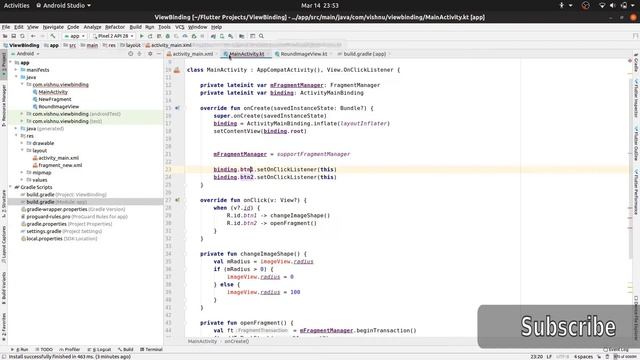Select NewFragment in the project tree
The height and width of the screenshot is (360, 640).
point(55,99)
